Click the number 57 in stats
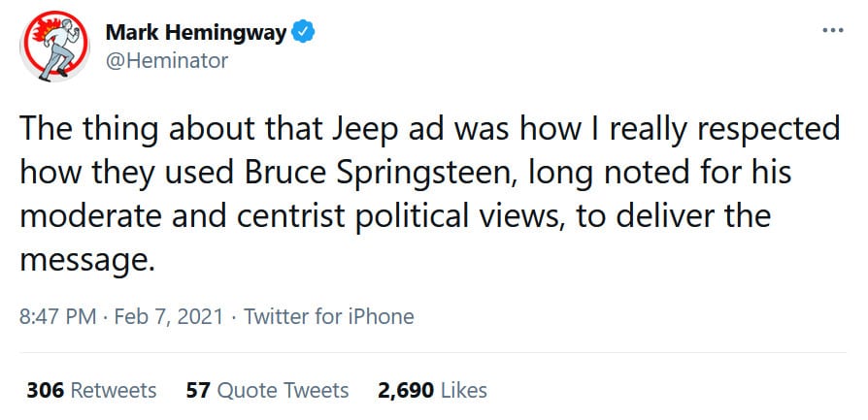This screenshot has width=868, height=420. (x=197, y=390)
